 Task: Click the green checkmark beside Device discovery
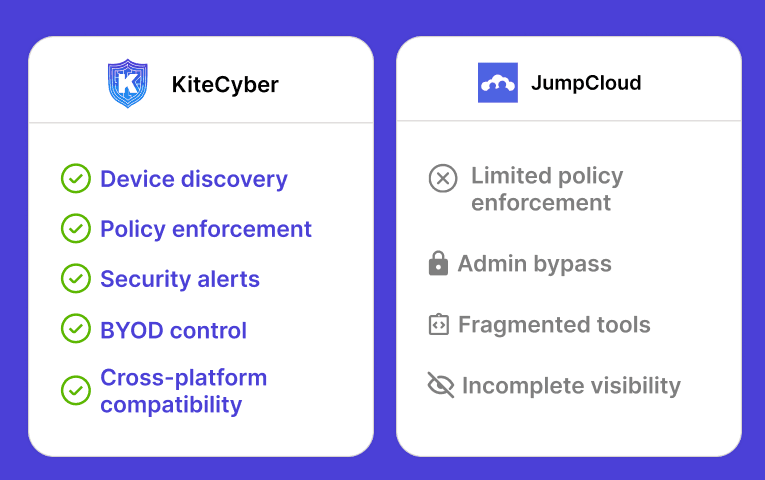(76, 179)
